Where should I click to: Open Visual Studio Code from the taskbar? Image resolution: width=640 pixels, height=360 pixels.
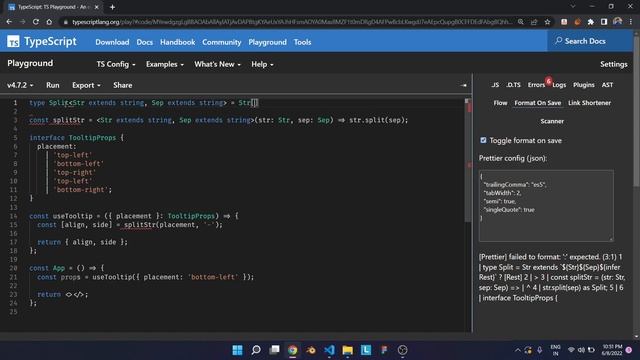(x=329, y=350)
